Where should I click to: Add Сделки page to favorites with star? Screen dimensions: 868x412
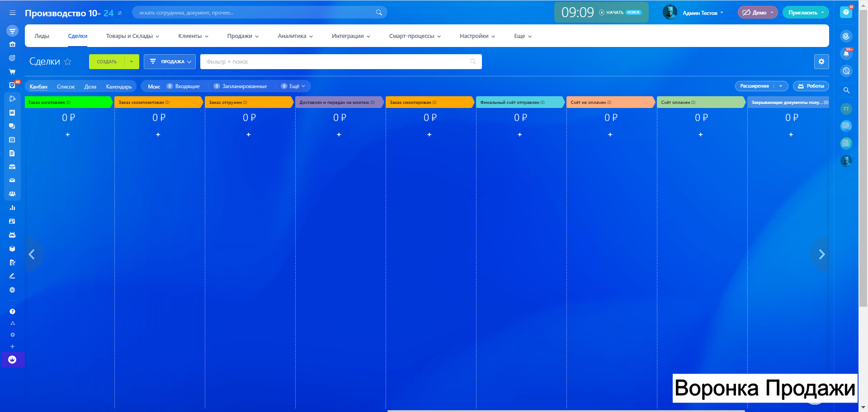[68, 61]
